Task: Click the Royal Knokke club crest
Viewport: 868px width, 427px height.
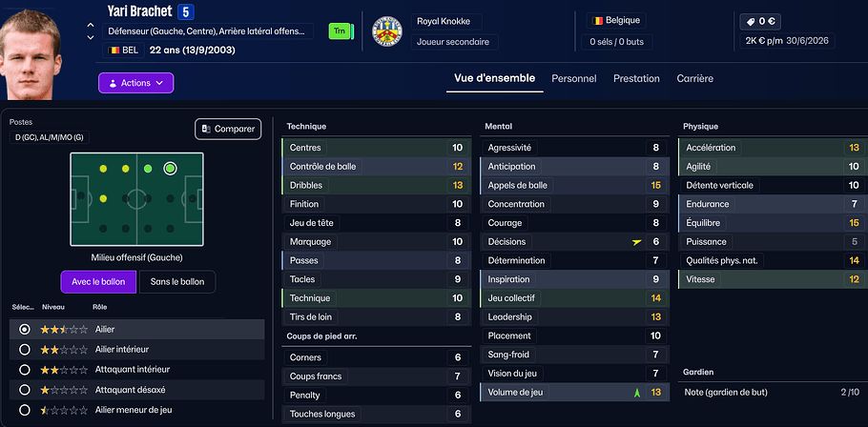Action: click(x=386, y=31)
